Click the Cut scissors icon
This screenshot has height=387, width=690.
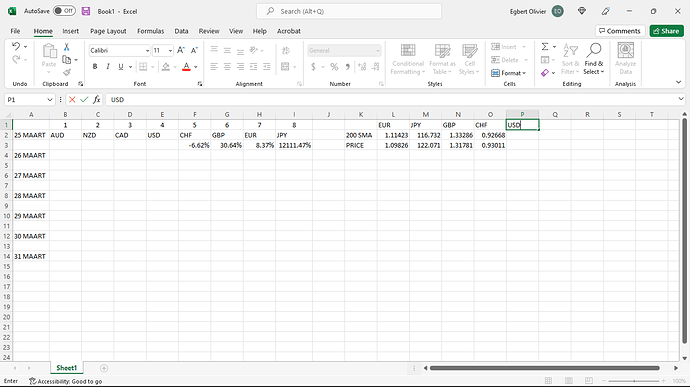[66, 47]
